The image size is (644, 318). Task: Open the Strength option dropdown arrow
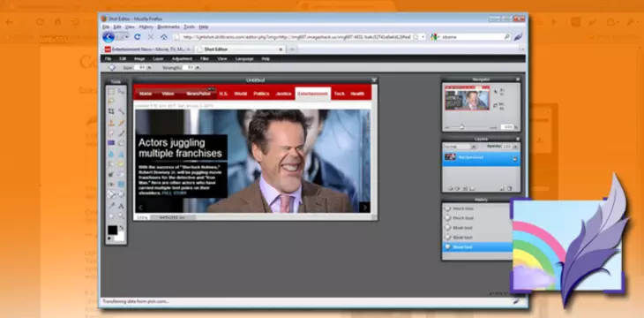coord(198,67)
